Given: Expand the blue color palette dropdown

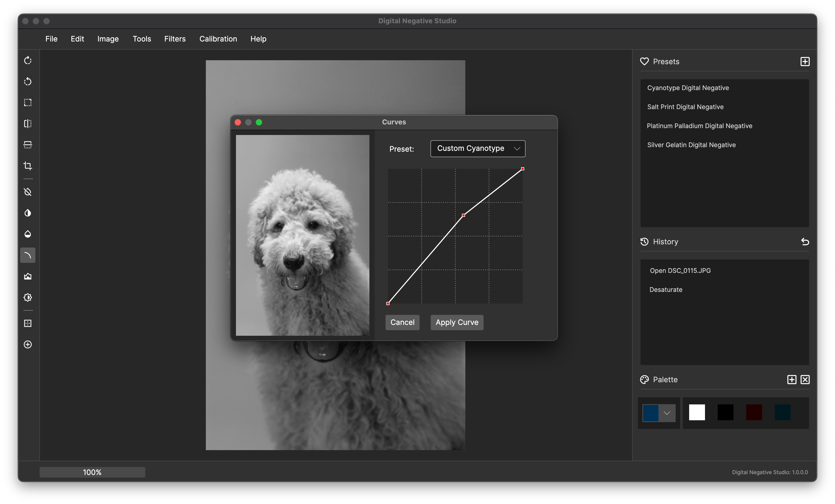Looking at the screenshot, I should point(667,413).
